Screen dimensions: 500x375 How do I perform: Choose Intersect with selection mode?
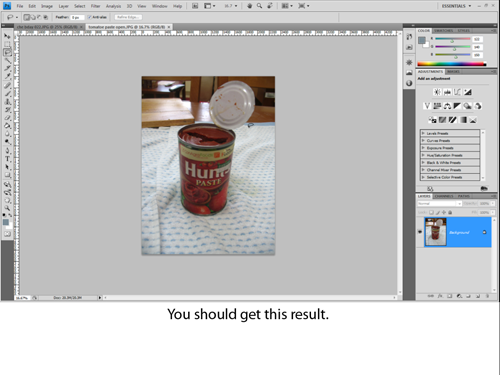tap(45, 17)
